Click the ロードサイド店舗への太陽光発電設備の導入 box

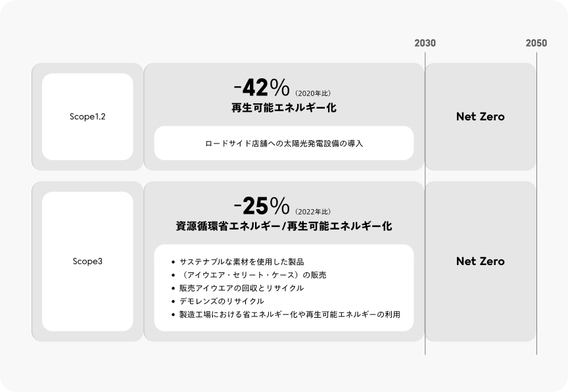click(x=283, y=143)
